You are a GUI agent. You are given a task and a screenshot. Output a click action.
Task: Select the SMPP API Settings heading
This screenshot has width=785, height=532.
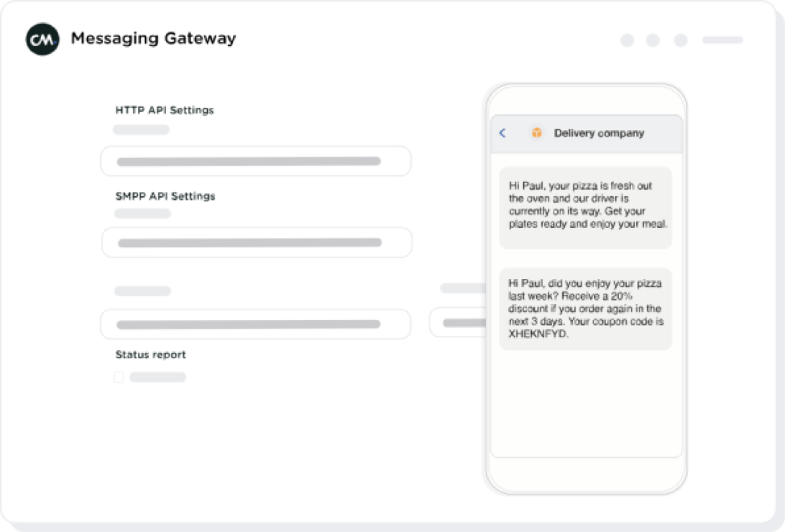click(x=165, y=196)
